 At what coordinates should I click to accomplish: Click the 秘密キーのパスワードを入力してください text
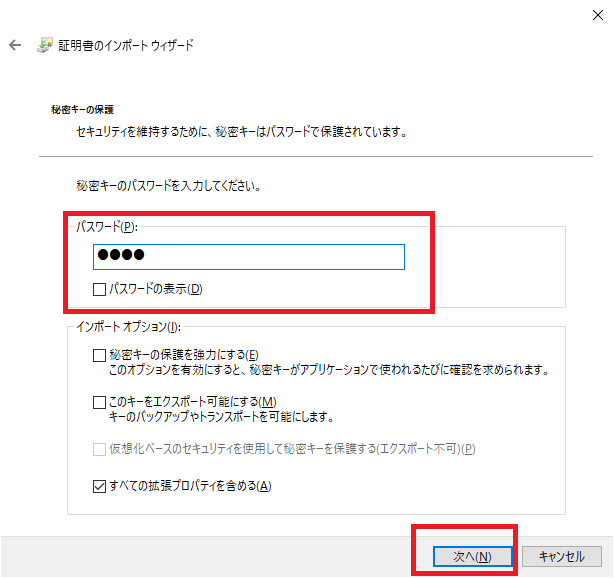tap(169, 186)
